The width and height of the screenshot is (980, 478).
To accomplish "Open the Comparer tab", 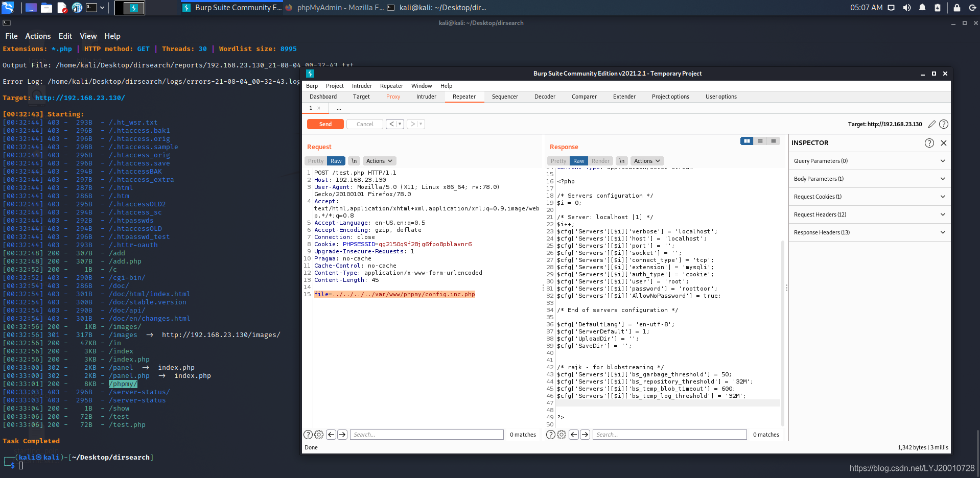I will [584, 97].
